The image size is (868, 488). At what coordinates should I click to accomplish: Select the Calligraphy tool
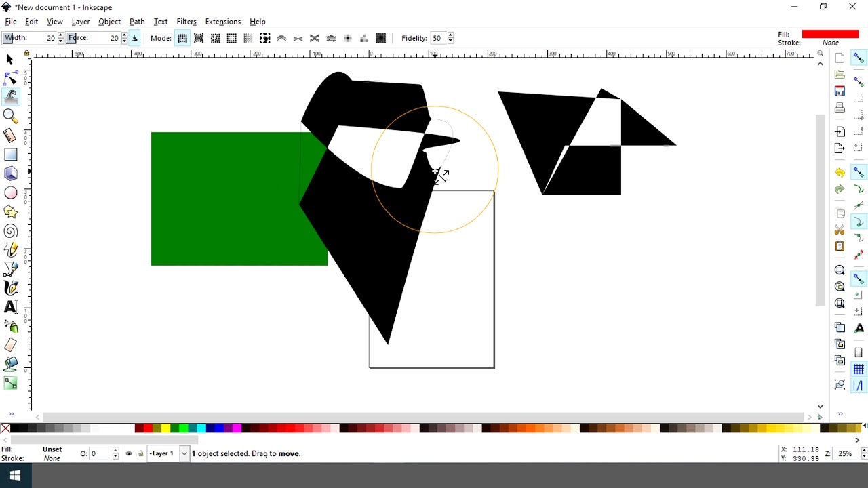pyautogui.click(x=10, y=288)
